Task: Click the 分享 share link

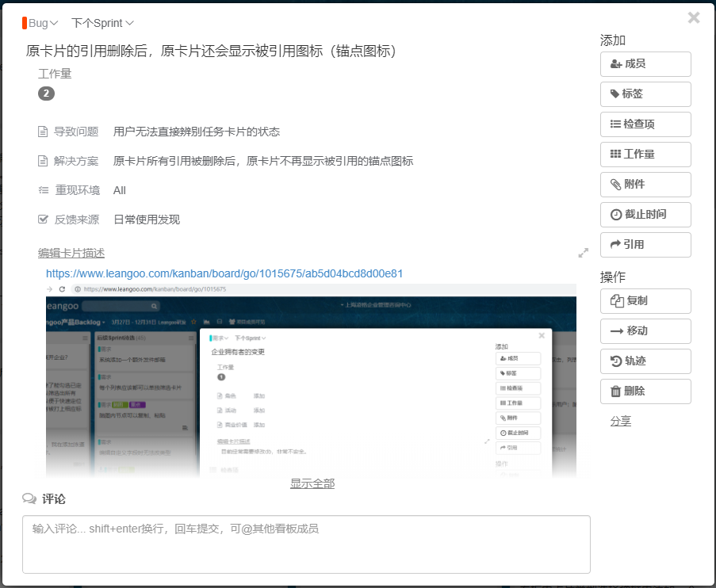Action: click(621, 421)
